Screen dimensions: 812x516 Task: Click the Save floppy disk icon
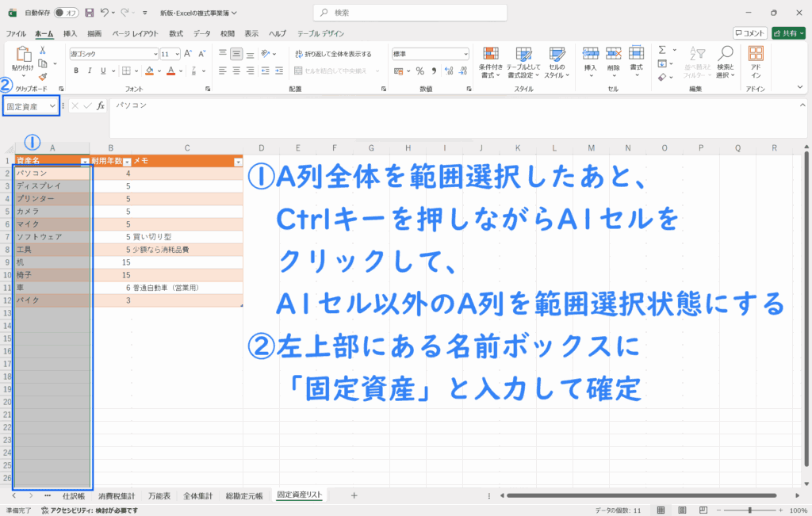click(x=89, y=13)
